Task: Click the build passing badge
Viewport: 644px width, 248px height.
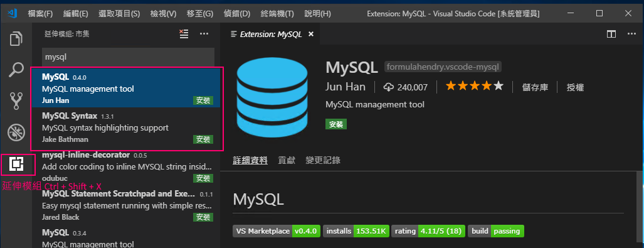Action: [x=496, y=231]
